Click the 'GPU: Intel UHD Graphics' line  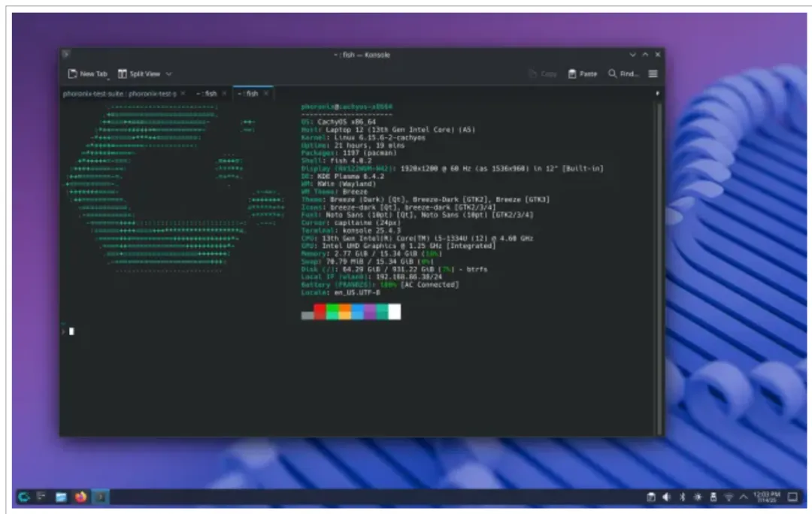tap(398, 246)
